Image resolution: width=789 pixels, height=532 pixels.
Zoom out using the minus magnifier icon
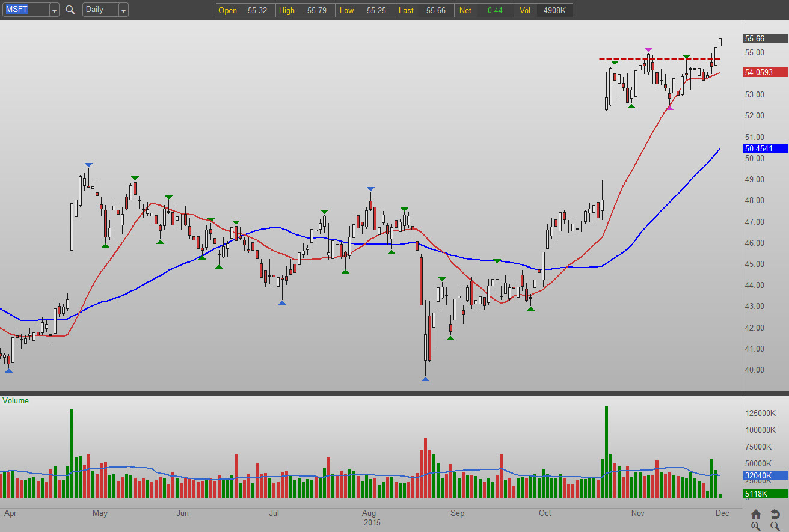pos(775,526)
